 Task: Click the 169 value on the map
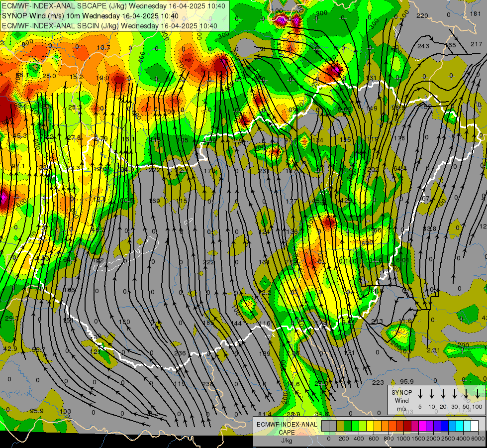click(154, 201)
